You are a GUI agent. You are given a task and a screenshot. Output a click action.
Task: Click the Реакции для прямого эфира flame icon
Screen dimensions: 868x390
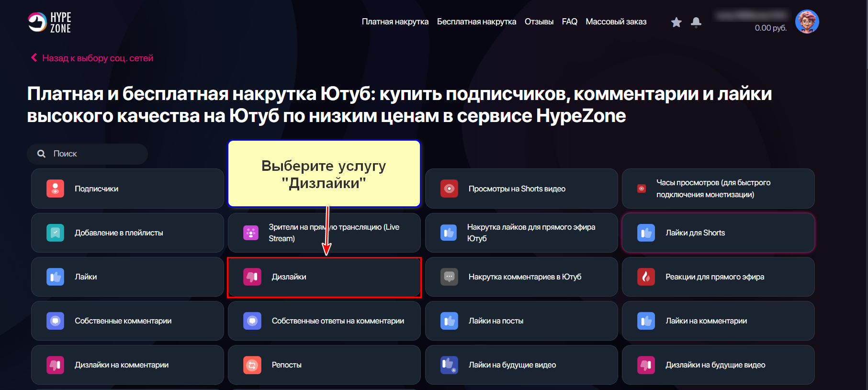click(x=646, y=277)
